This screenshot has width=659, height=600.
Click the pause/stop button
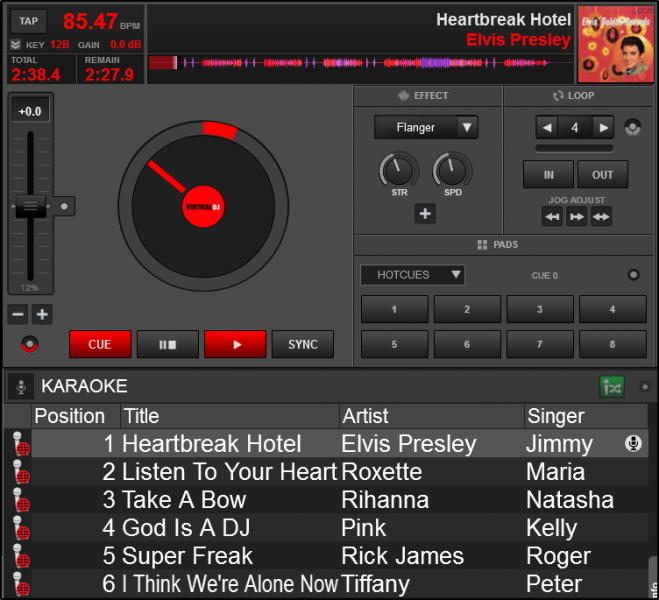(x=168, y=344)
